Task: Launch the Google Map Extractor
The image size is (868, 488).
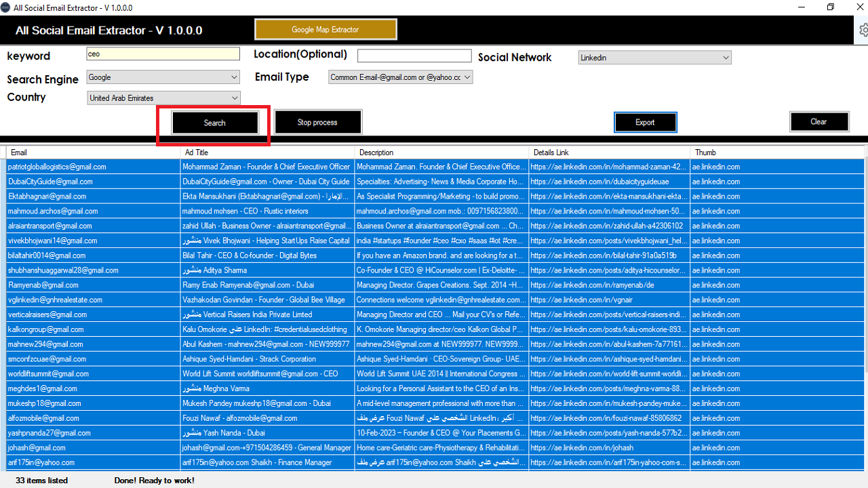Action: point(325,29)
